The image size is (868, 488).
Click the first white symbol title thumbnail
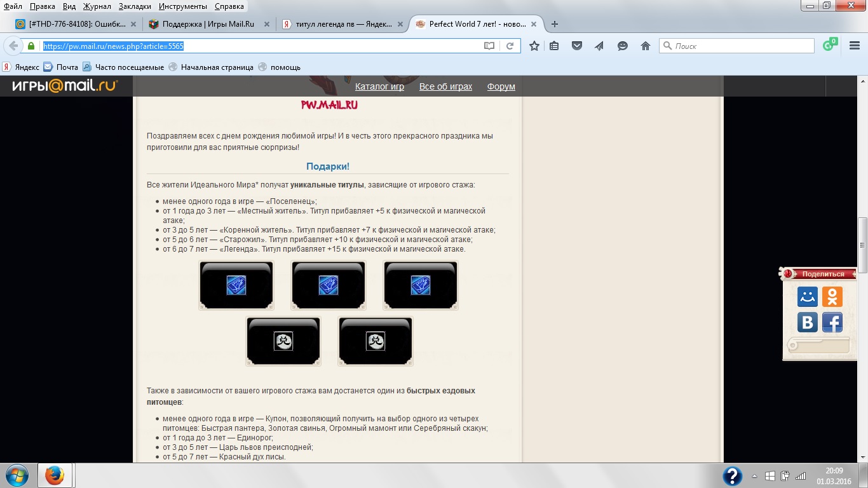(283, 341)
